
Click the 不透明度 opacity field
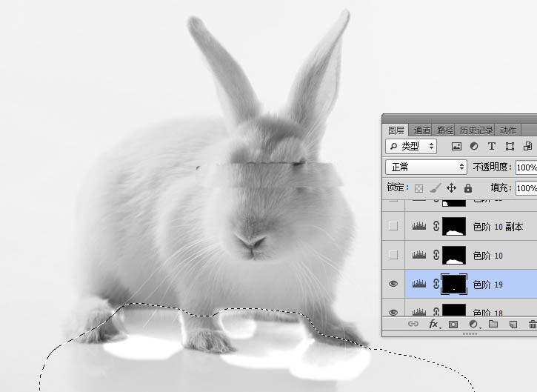point(526,167)
